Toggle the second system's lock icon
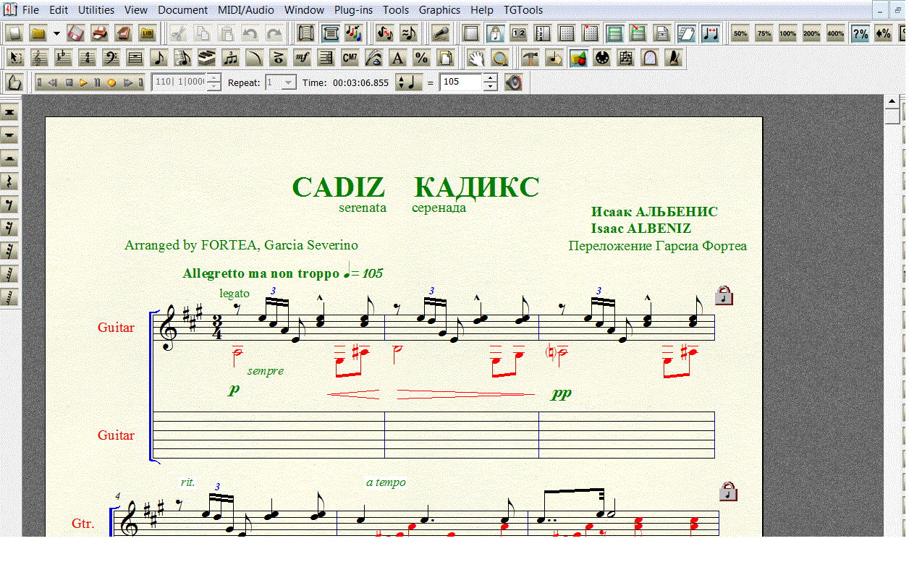 (x=728, y=492)
